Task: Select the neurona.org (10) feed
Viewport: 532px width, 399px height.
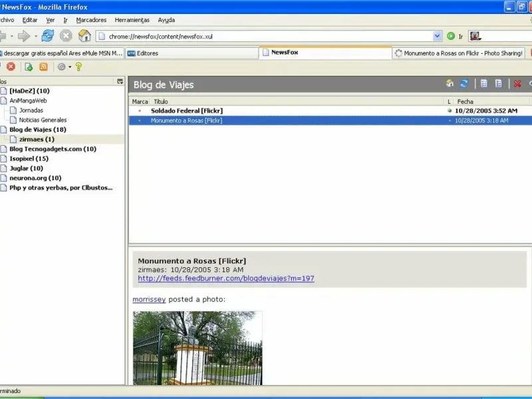Action: pyautogui.click(x=35, y=178)
